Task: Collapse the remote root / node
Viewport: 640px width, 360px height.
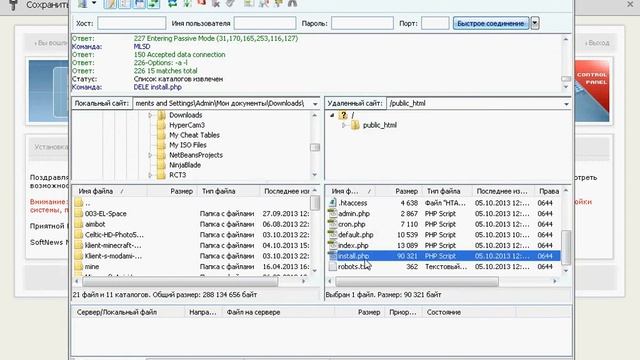Action: click(x=332, y=115)
